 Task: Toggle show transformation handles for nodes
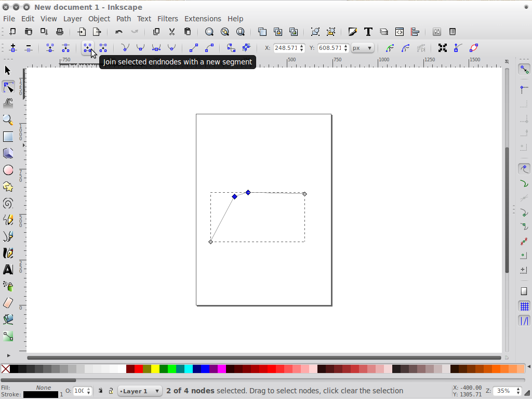(443, 48)
